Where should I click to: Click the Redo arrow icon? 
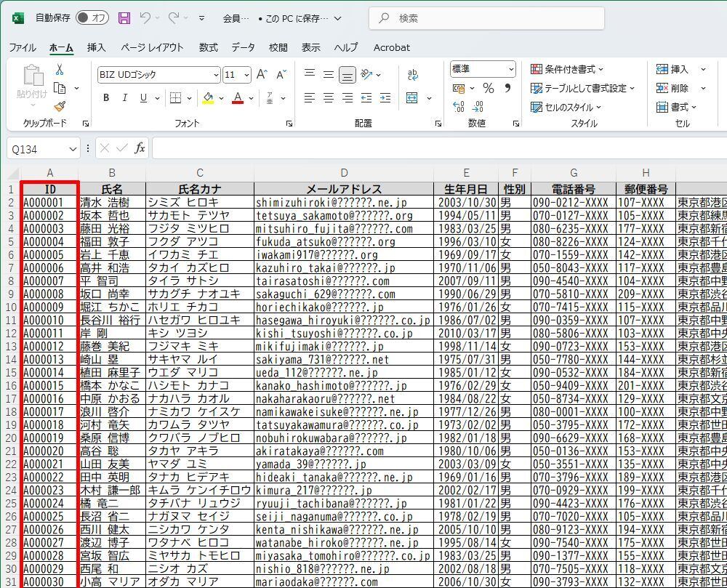[x=174, y=18]
